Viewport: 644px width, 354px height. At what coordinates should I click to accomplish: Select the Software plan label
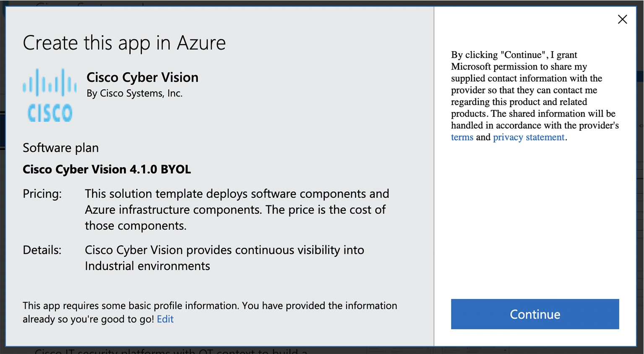pyautogui.click(x=60, y=148)
